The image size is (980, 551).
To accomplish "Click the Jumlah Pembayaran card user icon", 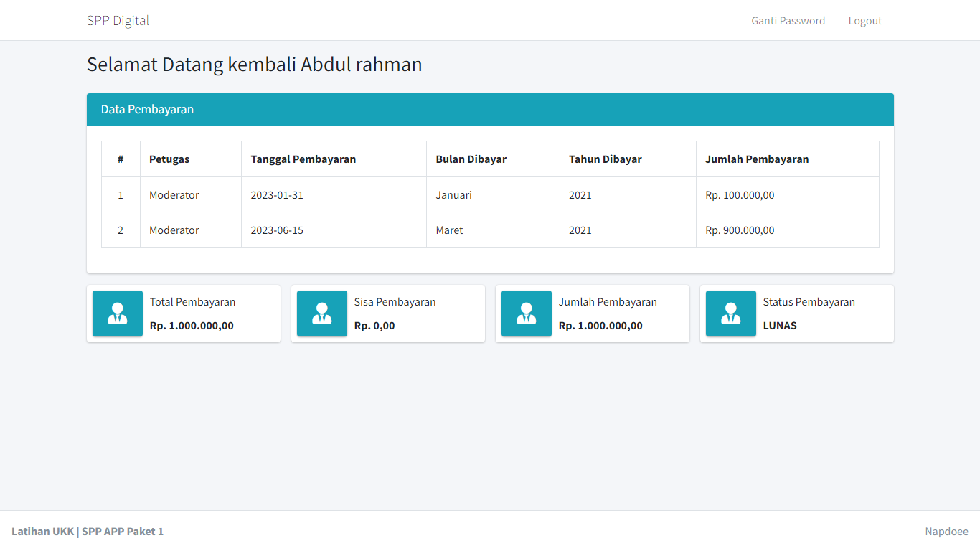I will click(x=527, y=314).
